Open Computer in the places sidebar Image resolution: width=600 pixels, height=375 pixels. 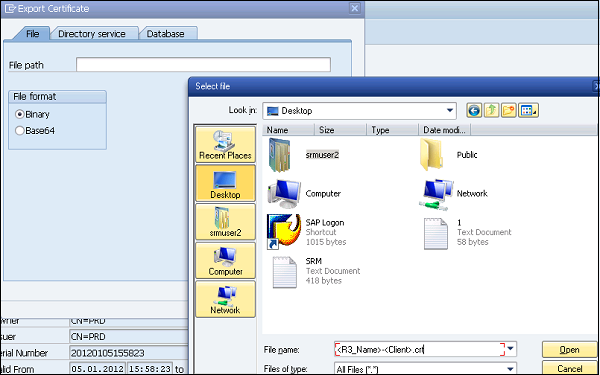pyautogui.click(x=225, y=260)
